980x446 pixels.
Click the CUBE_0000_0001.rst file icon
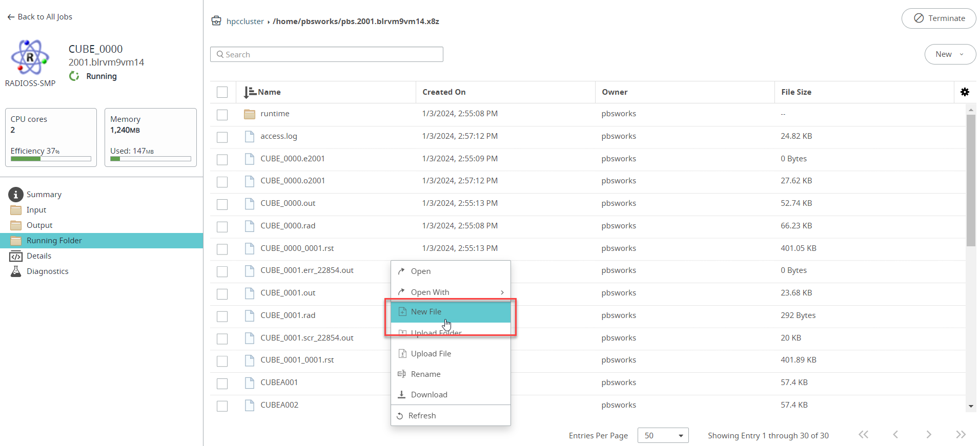click(250, 248)
